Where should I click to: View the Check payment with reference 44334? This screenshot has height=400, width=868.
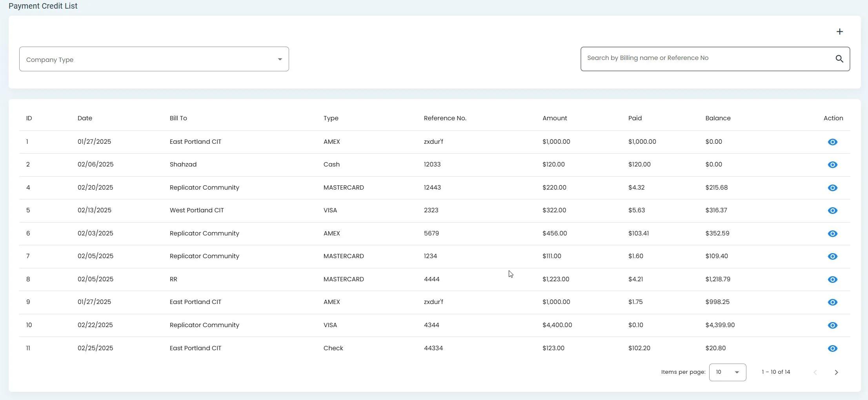pos(832,348)
